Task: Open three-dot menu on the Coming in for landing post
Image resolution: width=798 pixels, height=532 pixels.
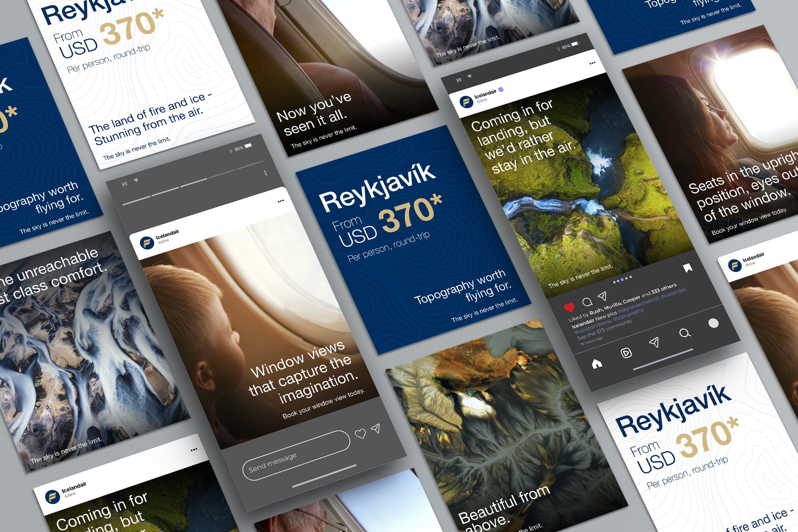Action: (592, 63)
